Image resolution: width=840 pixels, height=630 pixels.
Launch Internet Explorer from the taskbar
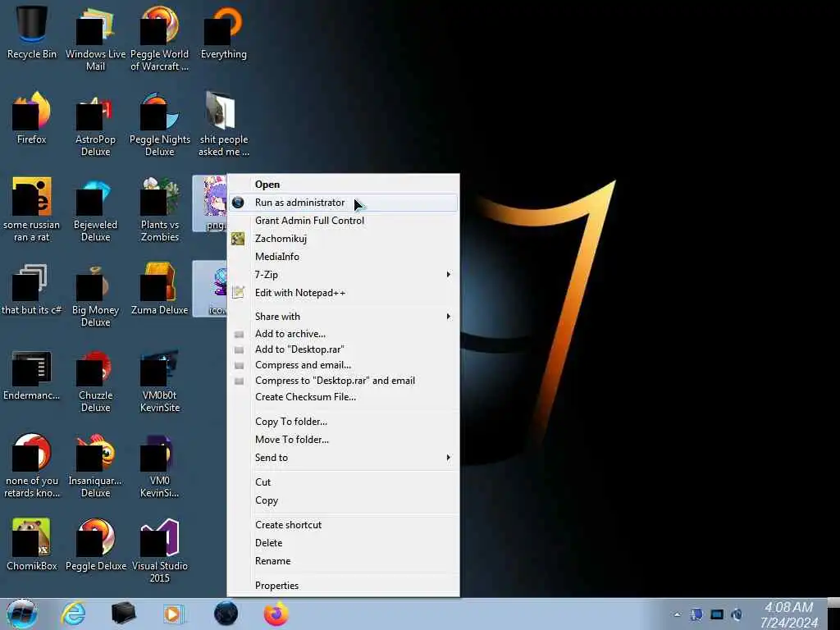point(73,614)
